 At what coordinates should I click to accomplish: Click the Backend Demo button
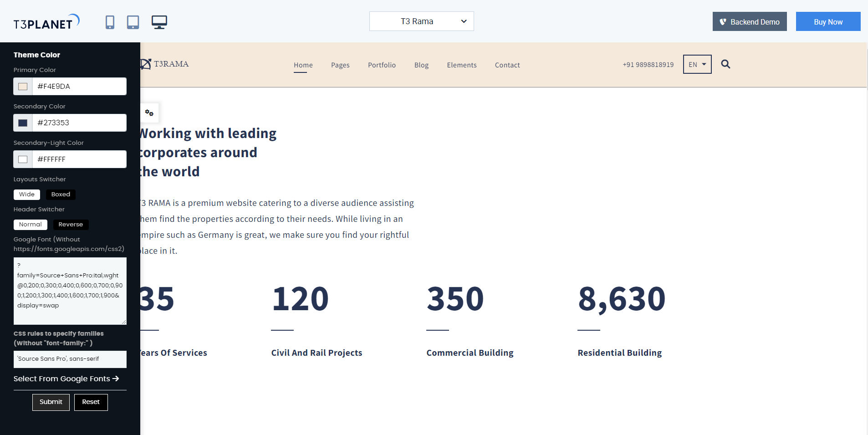[x=750, y=21]
